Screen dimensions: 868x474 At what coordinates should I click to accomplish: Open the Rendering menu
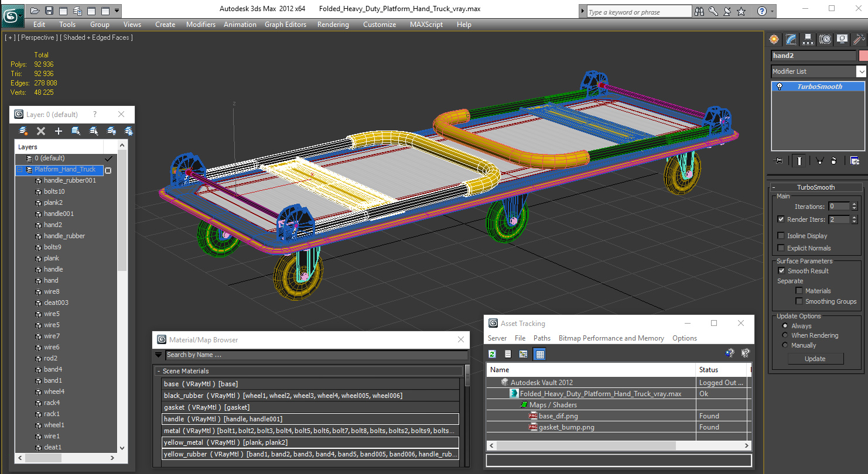click(333, 25)
